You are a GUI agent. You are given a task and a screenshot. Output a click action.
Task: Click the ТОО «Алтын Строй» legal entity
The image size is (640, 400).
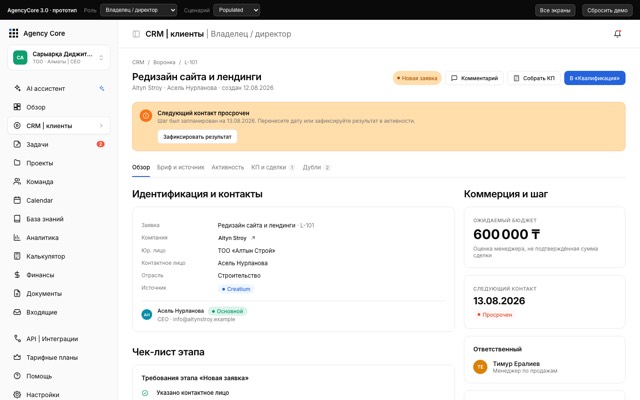[x=247, y=251]
